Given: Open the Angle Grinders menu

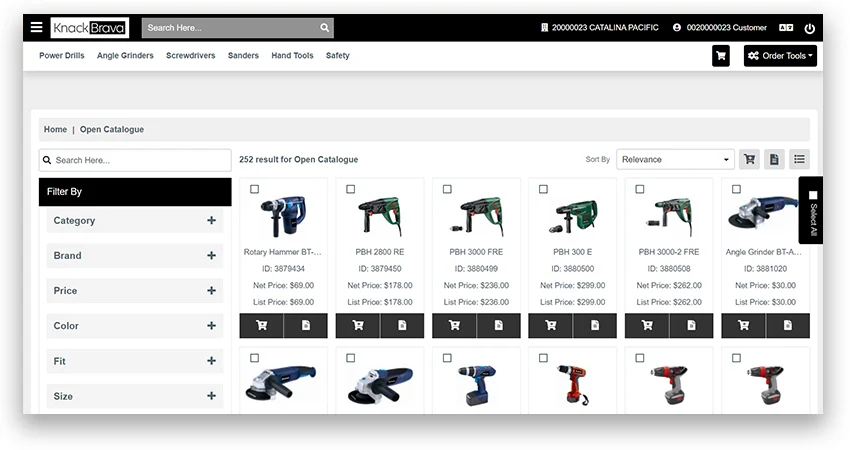Looking at the screenshot, I should click(125, 55).
